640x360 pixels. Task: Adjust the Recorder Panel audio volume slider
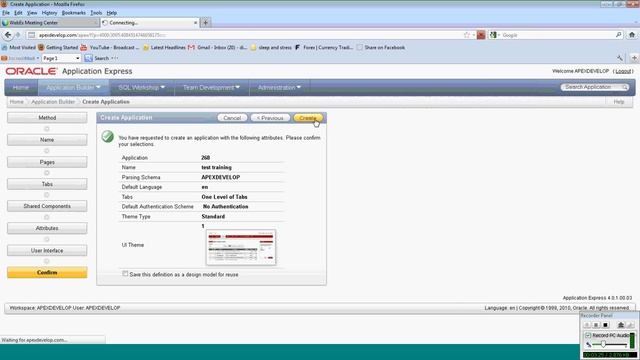click(x=603, y=345)
